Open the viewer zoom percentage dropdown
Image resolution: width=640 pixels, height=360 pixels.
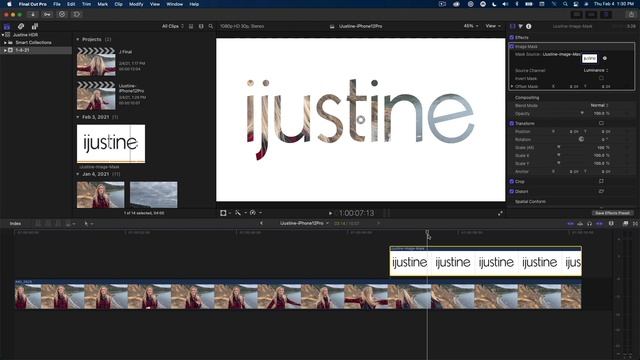(x=471, y=26)
